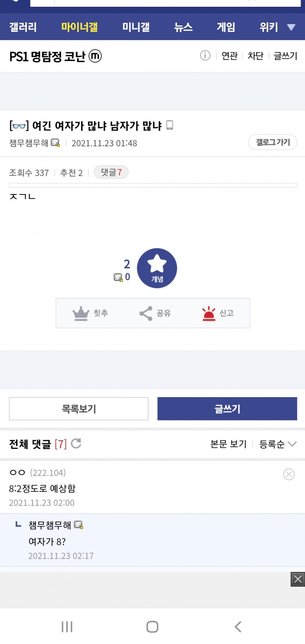
Task: Tap Android recent apps navigation button
Action: coord(67,627)
